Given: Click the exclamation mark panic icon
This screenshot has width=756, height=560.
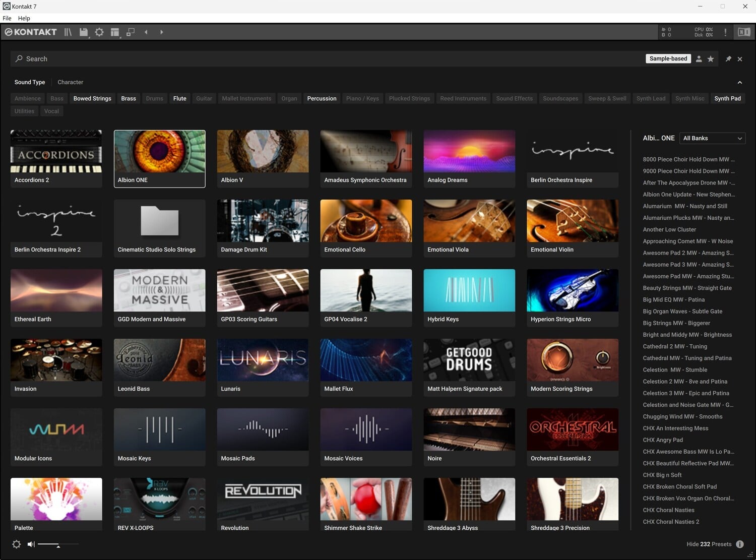Looking at the screenshot, I should point(725,32).
